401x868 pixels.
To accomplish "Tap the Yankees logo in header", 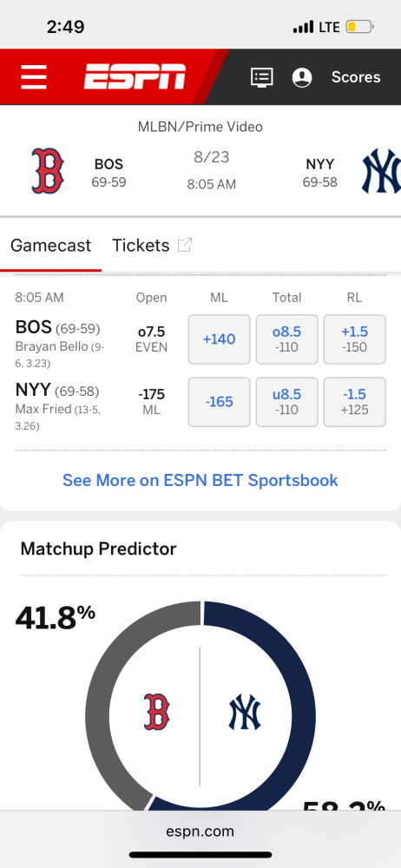I will coord(382,170).
